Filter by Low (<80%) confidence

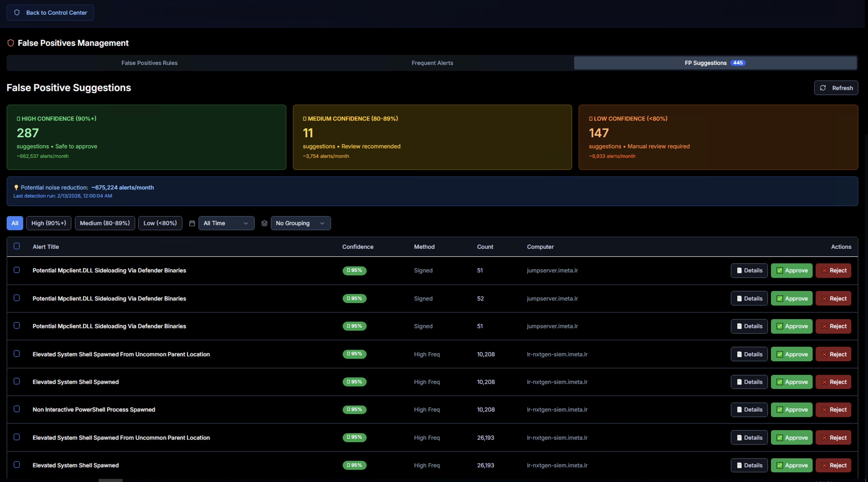click(x=160, y=223)
